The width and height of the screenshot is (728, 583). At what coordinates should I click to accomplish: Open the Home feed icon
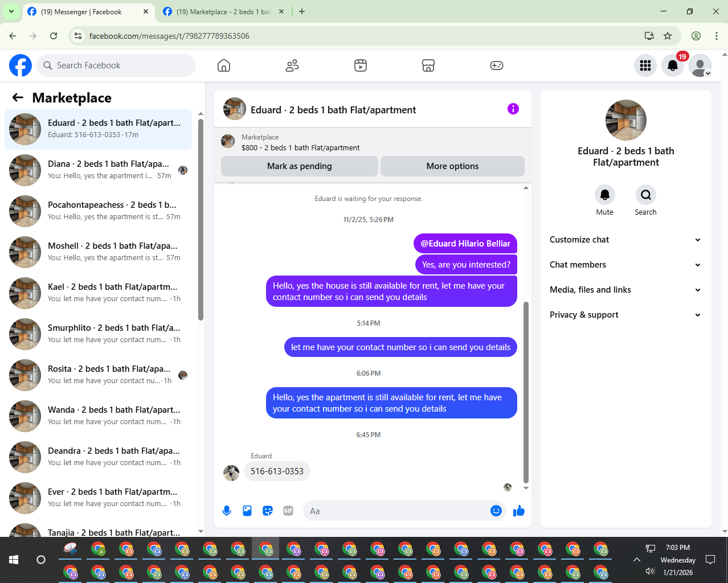(x=224, y=65)
